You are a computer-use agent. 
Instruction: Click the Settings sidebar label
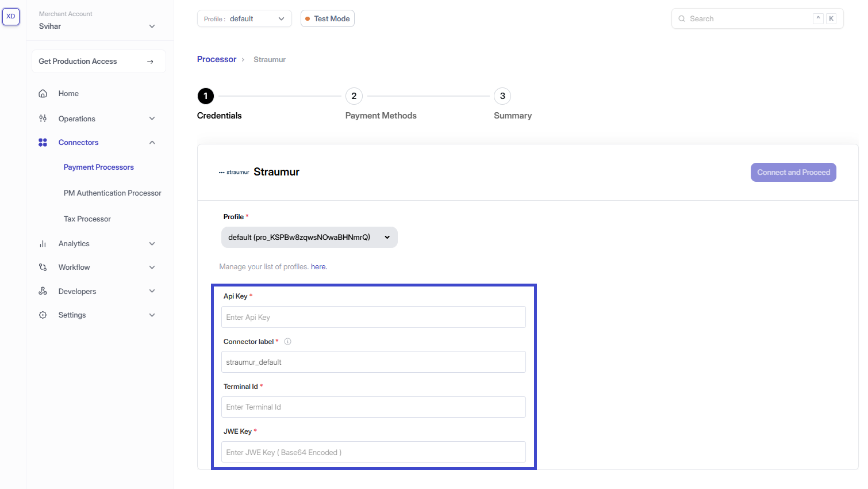point(72,315)
